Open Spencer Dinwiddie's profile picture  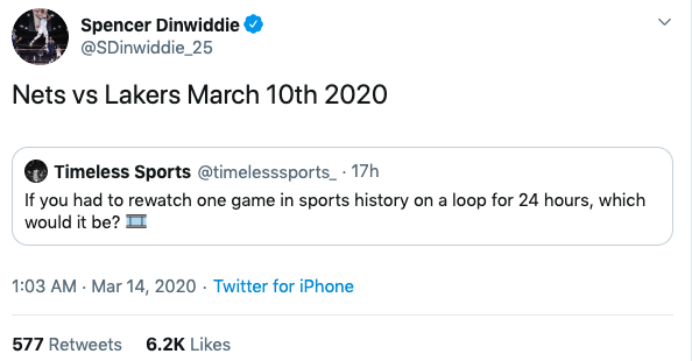coord(40,36)
